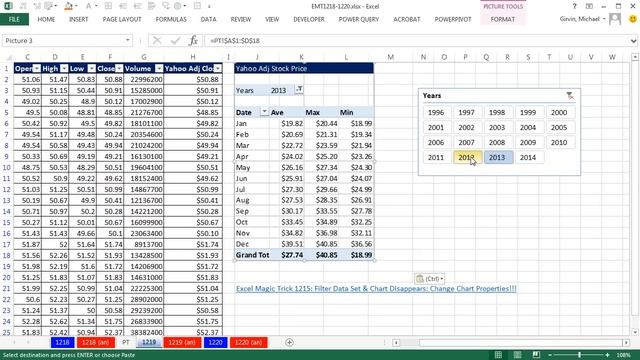Viewport: 640px width, 360px height.
Task: Click the Excel application icon in title bar
Action: click(8, 6)
